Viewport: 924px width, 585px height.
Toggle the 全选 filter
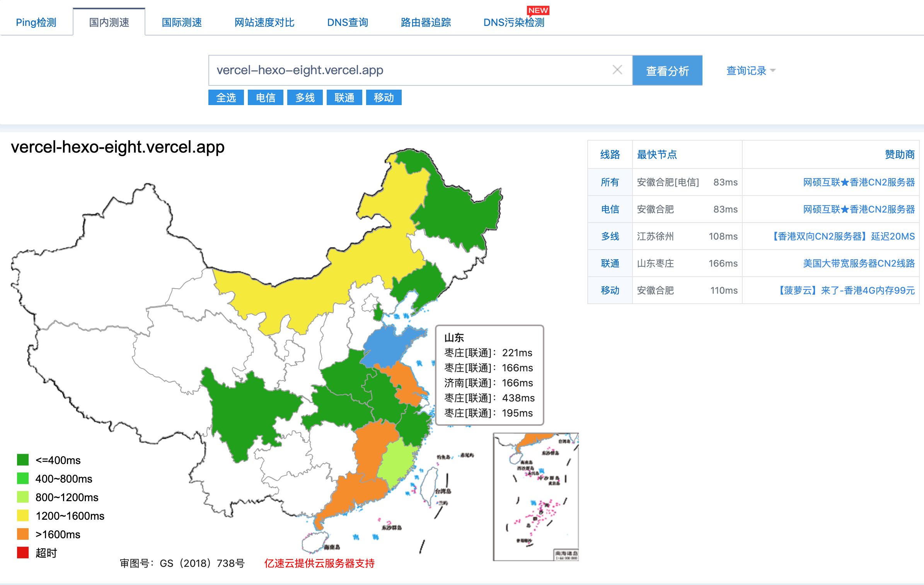click(226, 97)
